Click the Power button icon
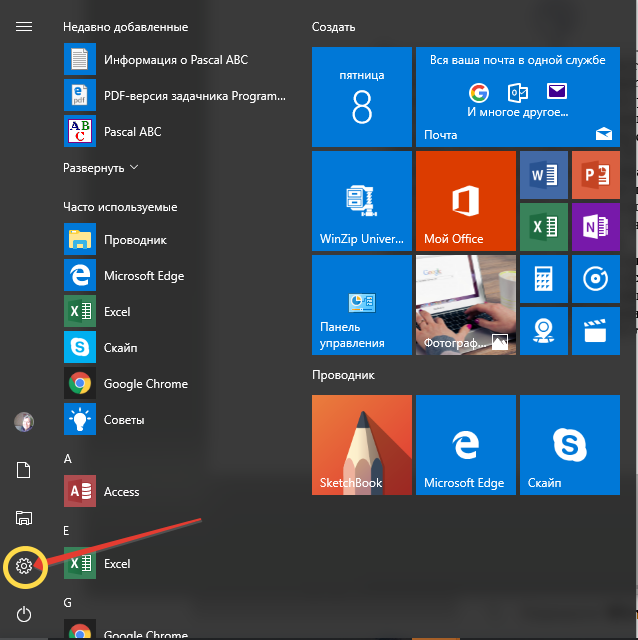Screen dimensions: 638x640 point(24,614)
